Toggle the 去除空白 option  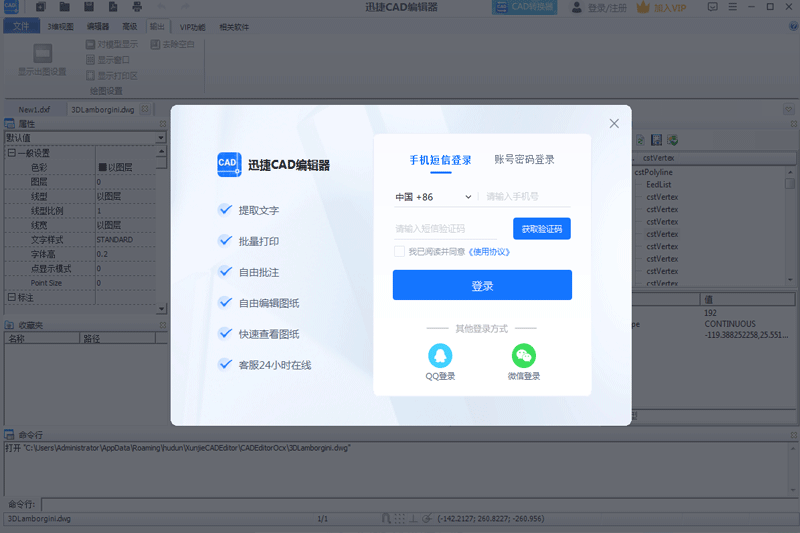tap(172, 44)
